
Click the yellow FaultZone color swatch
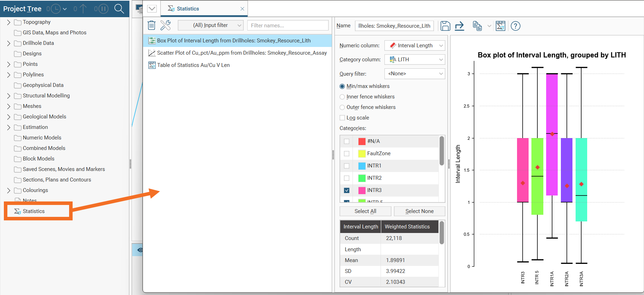click(362, 153)
